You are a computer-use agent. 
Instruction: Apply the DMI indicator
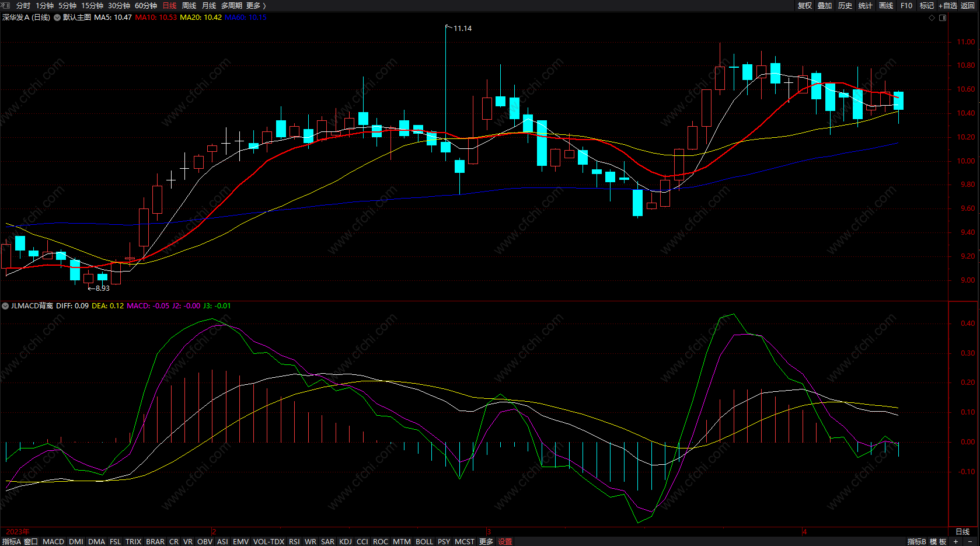(76, 542)
